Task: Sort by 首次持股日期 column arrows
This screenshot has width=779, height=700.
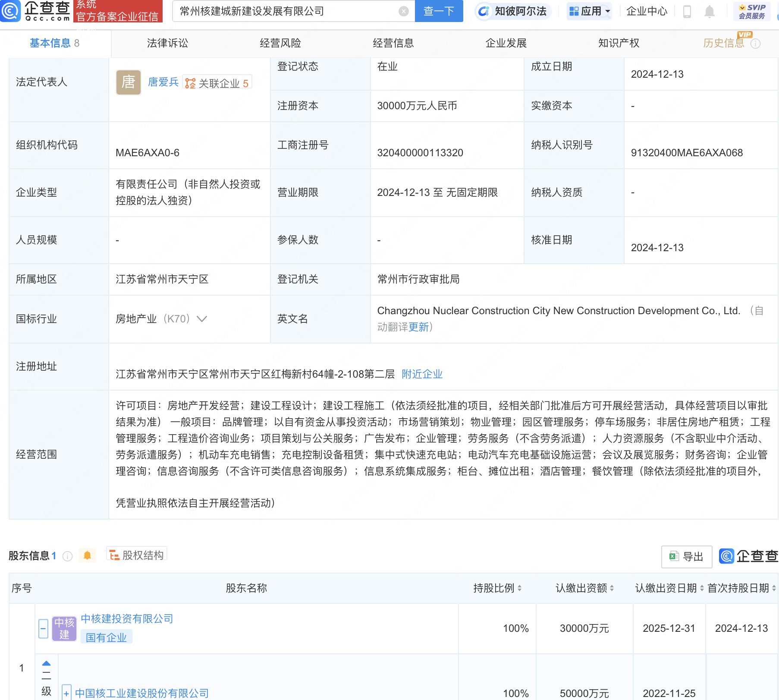Action: (x=774, y=588)
